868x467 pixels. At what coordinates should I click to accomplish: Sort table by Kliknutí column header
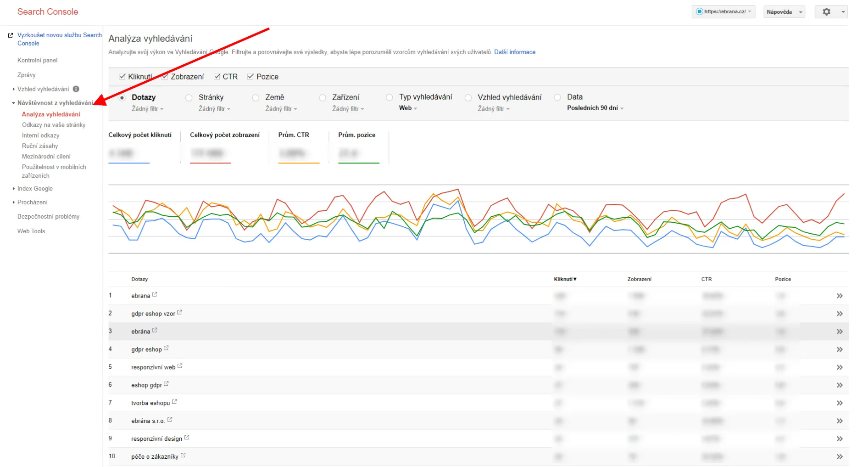pyautogui.click(x=565, y=279)
